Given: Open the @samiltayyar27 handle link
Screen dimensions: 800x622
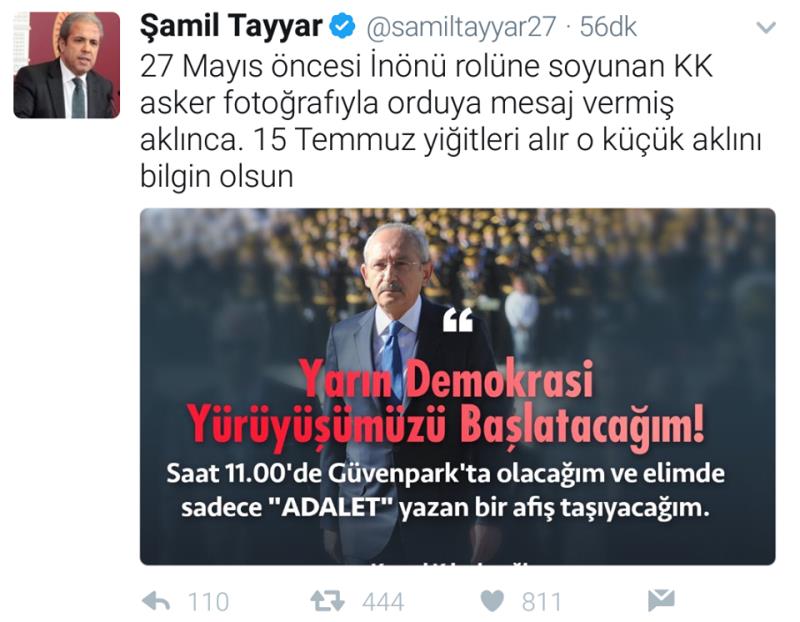Looking at the screenshot, I should [x=461, y=27].
